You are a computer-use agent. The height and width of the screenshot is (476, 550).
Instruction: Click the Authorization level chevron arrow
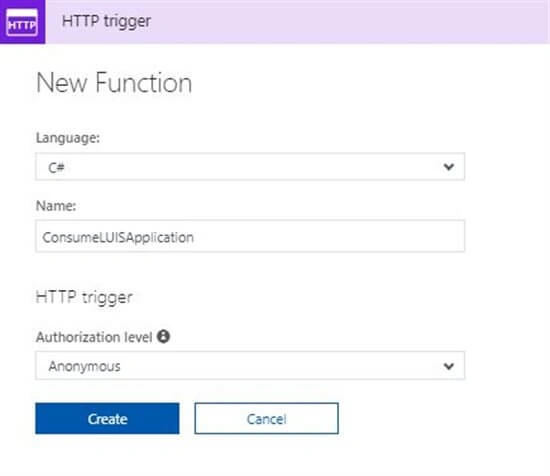[x=449, y=366]
